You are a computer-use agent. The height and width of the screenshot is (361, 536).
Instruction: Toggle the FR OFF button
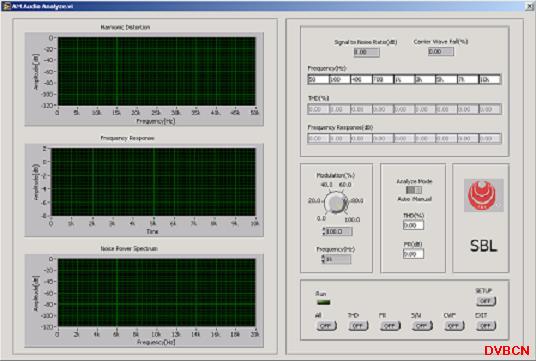[x=390, y=325]
